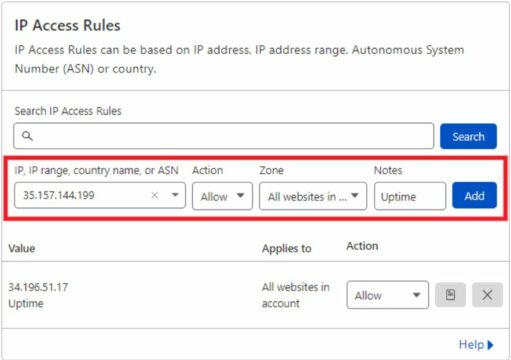Image resolution: width=511 pixels, height=360 pixels.
Task: Edit notes for 34.196.51.17 rule
Action: [x=450, y=295]
